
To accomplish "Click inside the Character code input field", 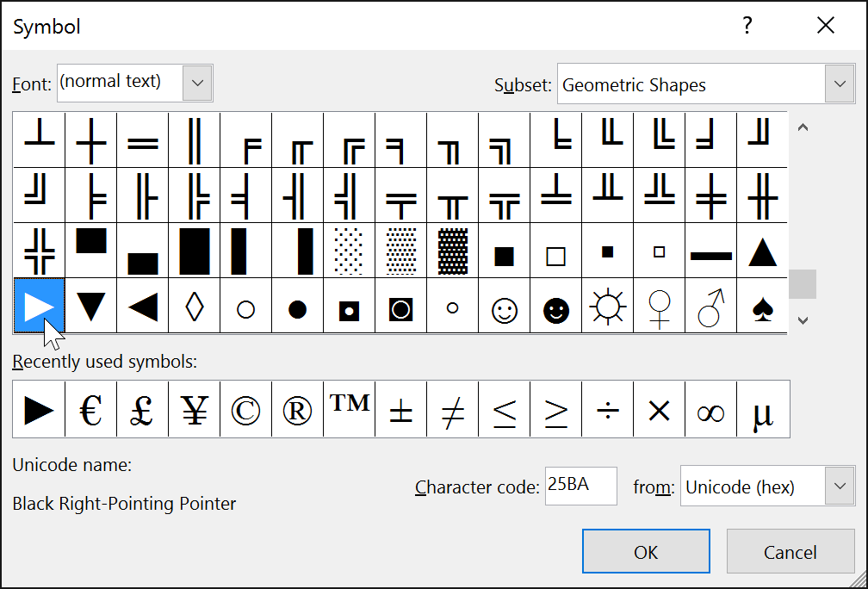I will click(581, 486).
